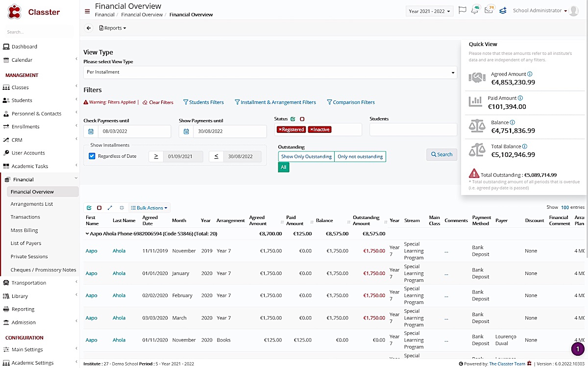The width and height of the screenshot is (588, 368).
Task: Open Transactions in Financial menu
Action: (25, 217)
